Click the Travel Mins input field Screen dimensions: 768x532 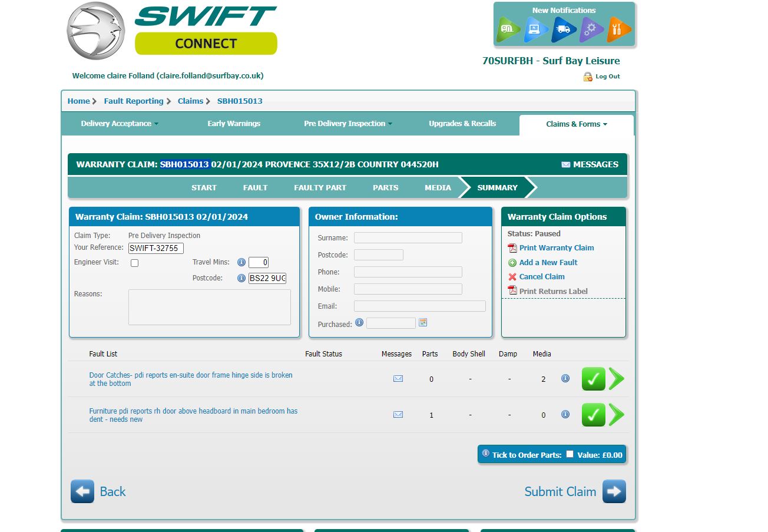(259, 263)
